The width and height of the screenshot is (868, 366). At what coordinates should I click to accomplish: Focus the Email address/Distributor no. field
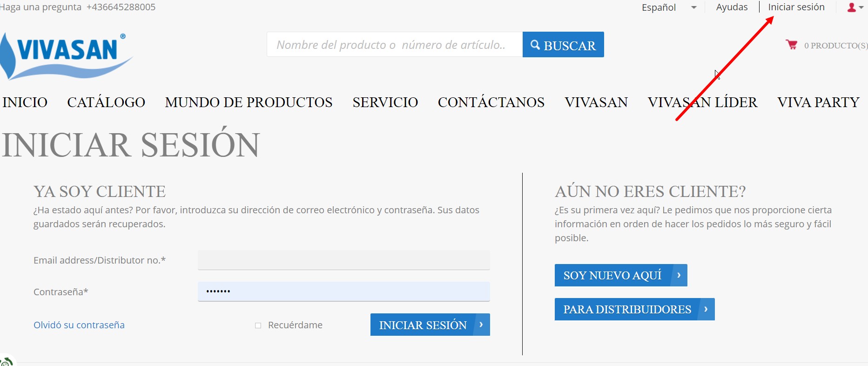(x=344, y=260)
